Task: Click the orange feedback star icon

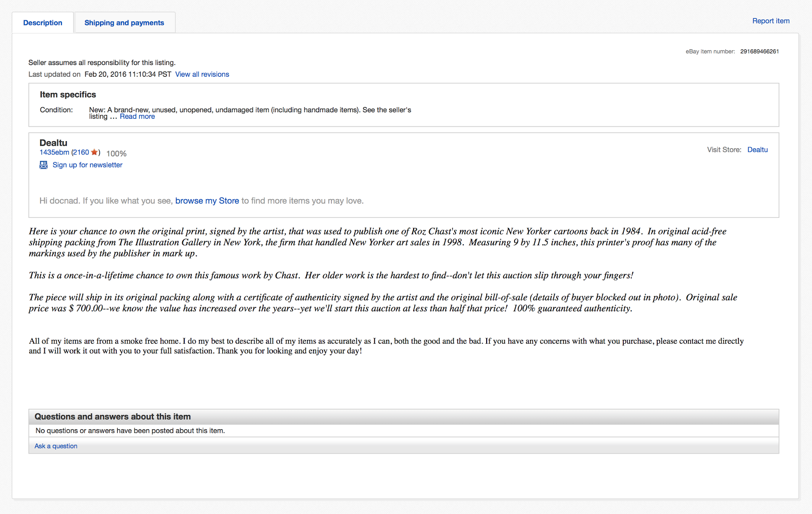Action: (94, 152)
